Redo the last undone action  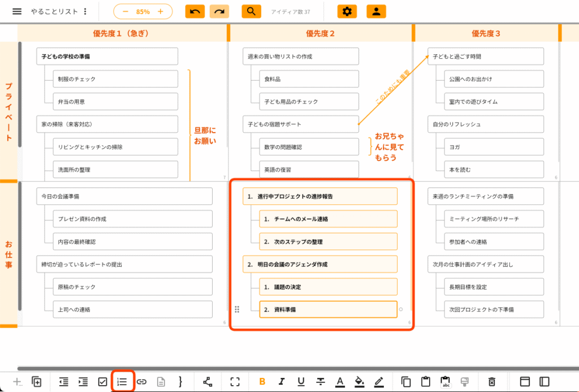[219, 11]
